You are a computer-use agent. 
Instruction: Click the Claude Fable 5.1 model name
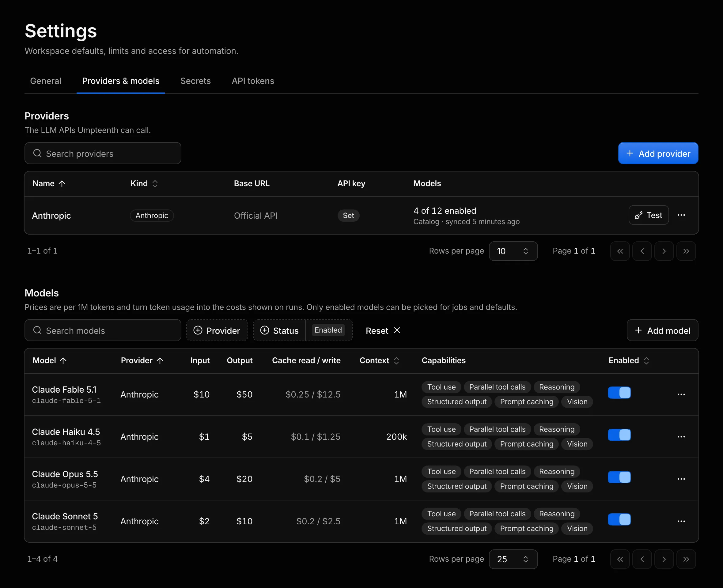click(x=64, y=390)
